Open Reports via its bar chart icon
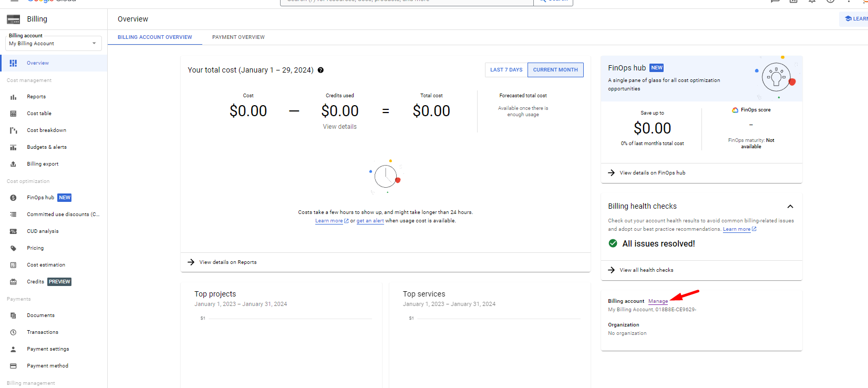 pos(13,97)
